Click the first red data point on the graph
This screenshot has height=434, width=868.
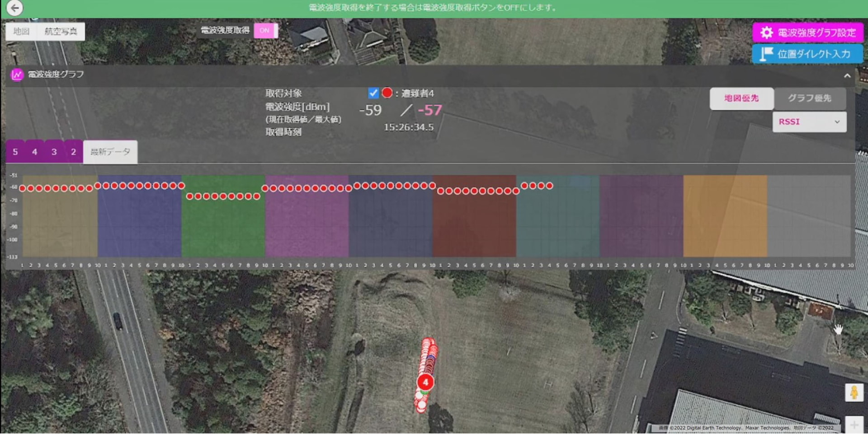(22, 188)
